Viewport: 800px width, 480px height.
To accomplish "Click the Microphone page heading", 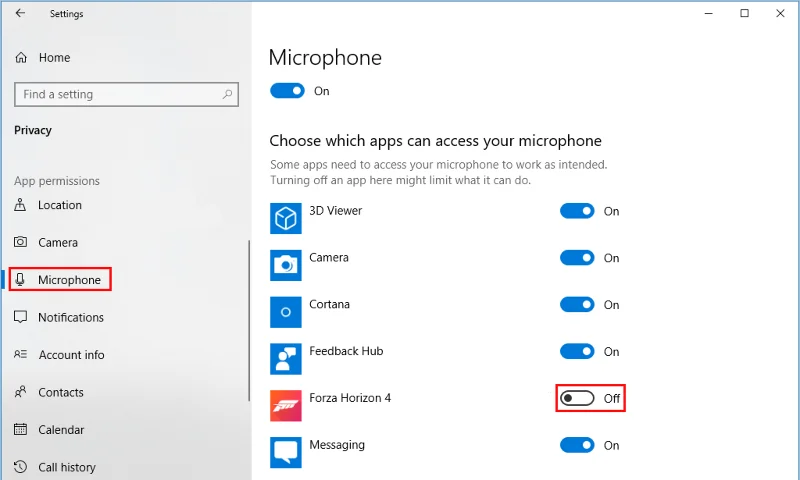I will point(325,57).
